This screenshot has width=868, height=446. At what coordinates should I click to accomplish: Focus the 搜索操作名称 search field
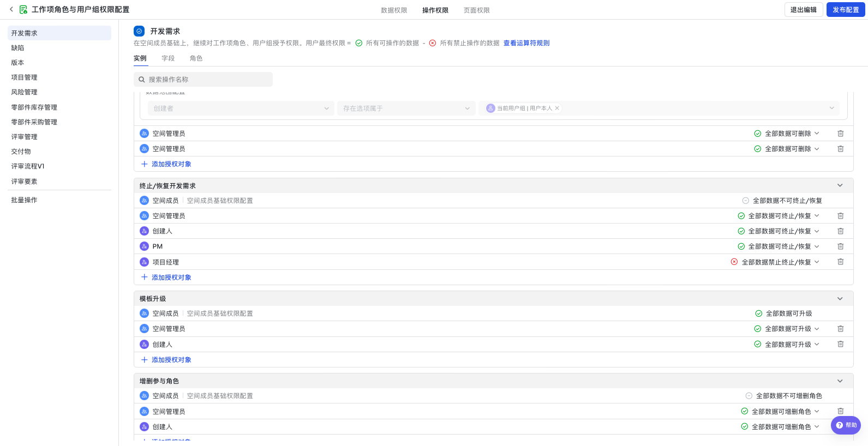coord(203,80)
